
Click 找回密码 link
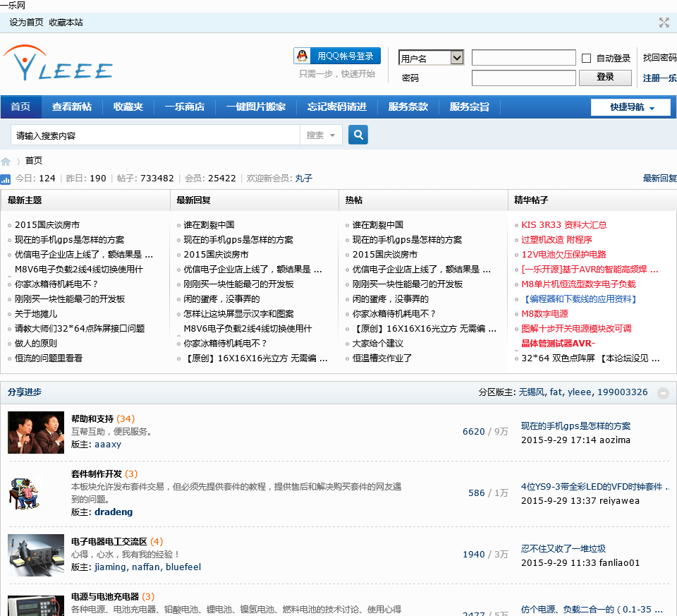[x=660, y=57]
